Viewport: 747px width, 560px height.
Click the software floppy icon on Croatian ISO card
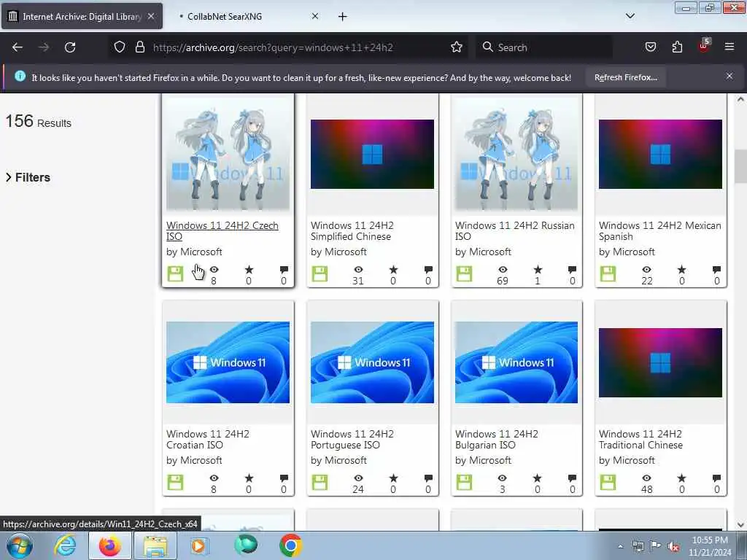click(x=175, y=483)
